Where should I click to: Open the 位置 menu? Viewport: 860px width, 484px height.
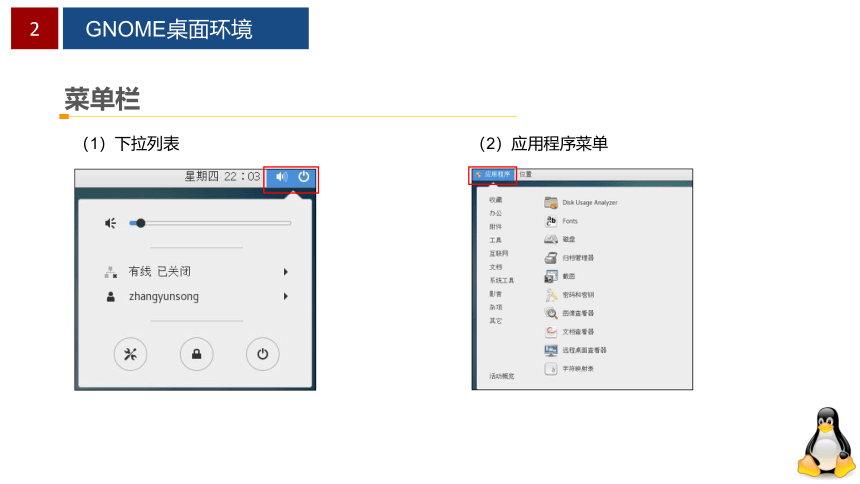[525, 175]
